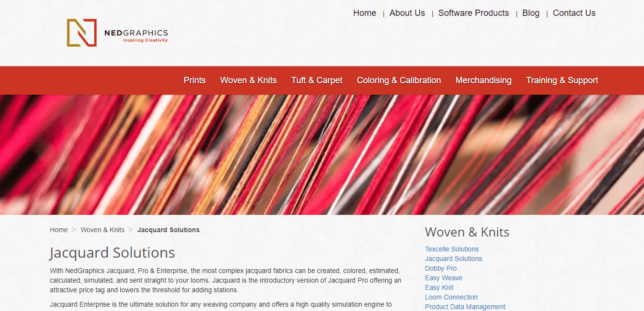Click the NedGraphics logo
This screenshot has height=311, width=644.
coord(117,33)
